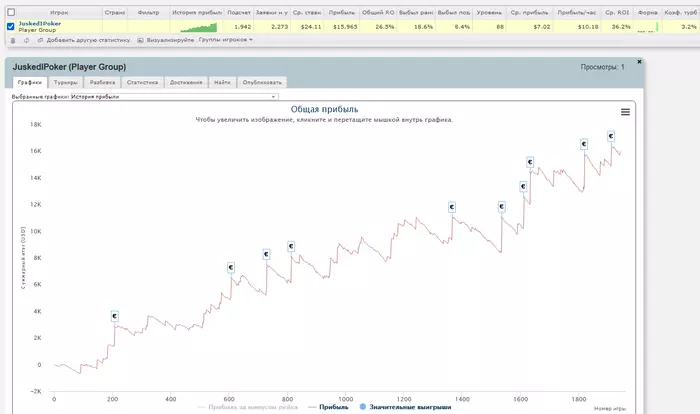The height and width of the screenshot is (414, 700).
Task: Click the win marker near game 730
Action: (266, 254)
